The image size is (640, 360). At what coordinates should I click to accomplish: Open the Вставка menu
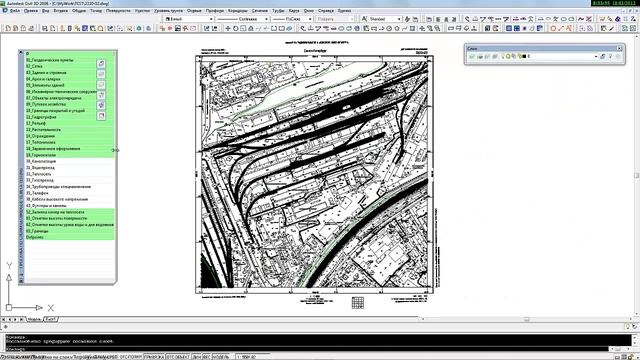[61, 11]
